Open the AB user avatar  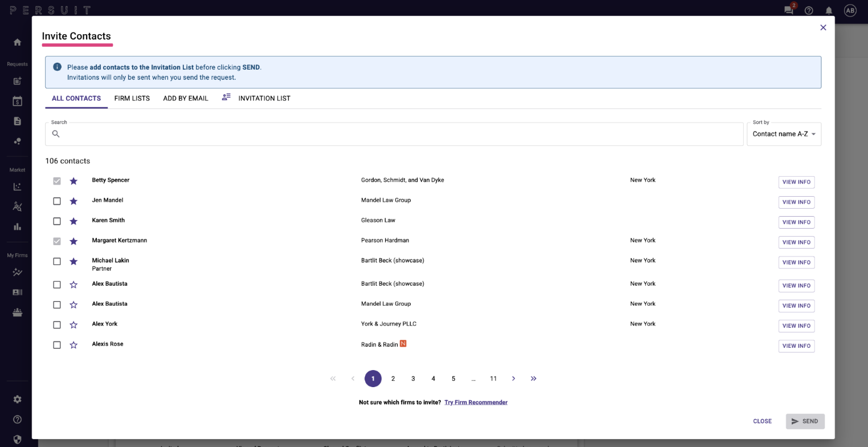click(x=850, y=10)
